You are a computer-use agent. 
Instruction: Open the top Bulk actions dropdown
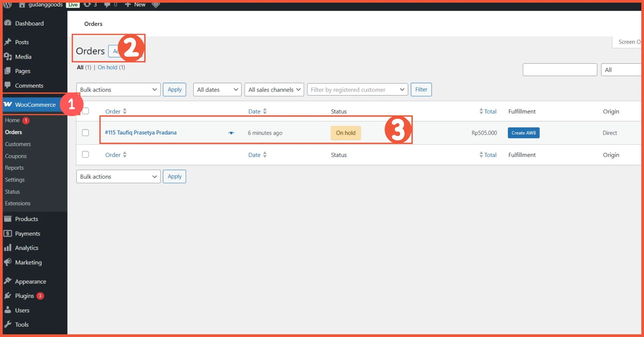[118, 90]
